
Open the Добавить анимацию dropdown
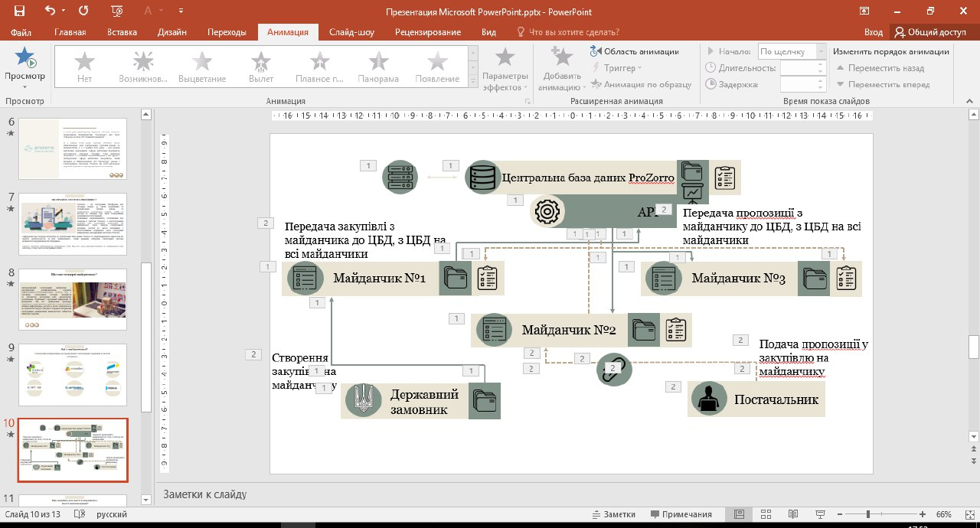[x=562, y=69]
